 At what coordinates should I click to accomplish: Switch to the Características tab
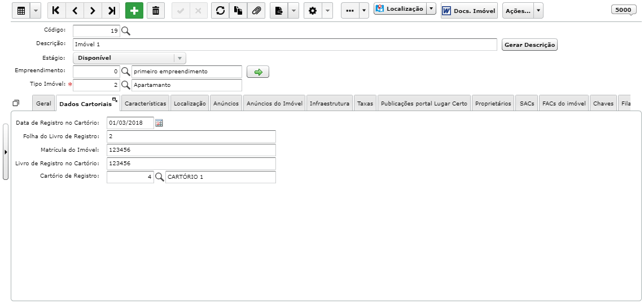coord(146,103)
